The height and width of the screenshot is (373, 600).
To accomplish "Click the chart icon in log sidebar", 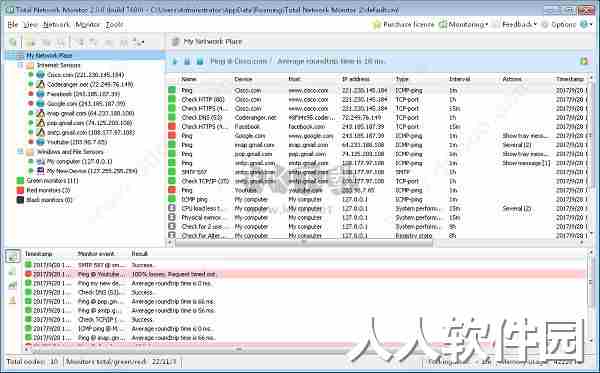I will click(x=13, y=285).
